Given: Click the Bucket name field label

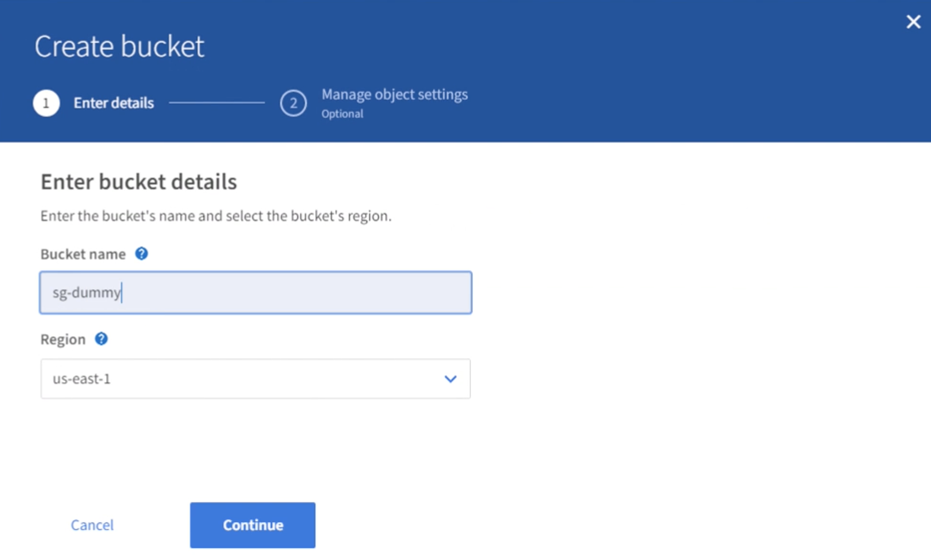Looking at the screenshot, I should pos(83,254).
